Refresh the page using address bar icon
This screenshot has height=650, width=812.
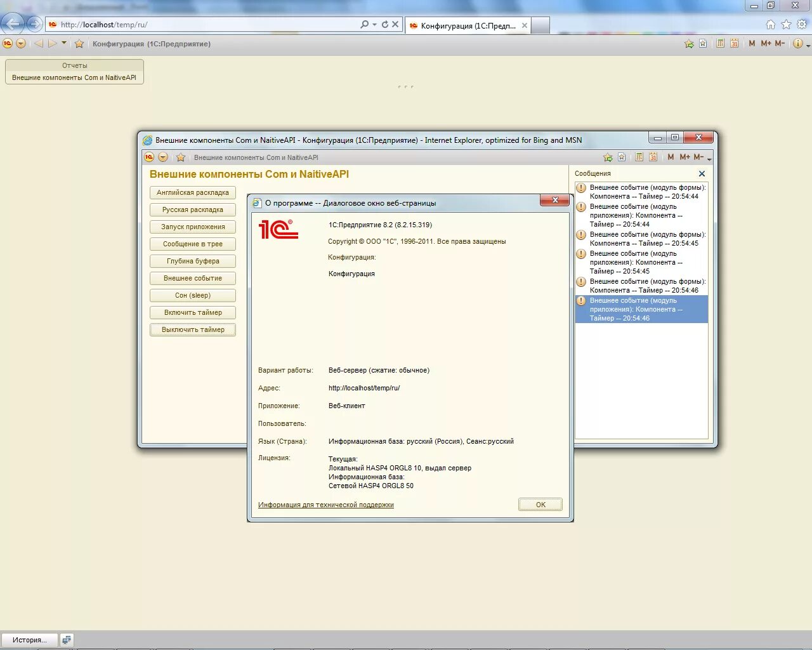(x=384, y=24)
